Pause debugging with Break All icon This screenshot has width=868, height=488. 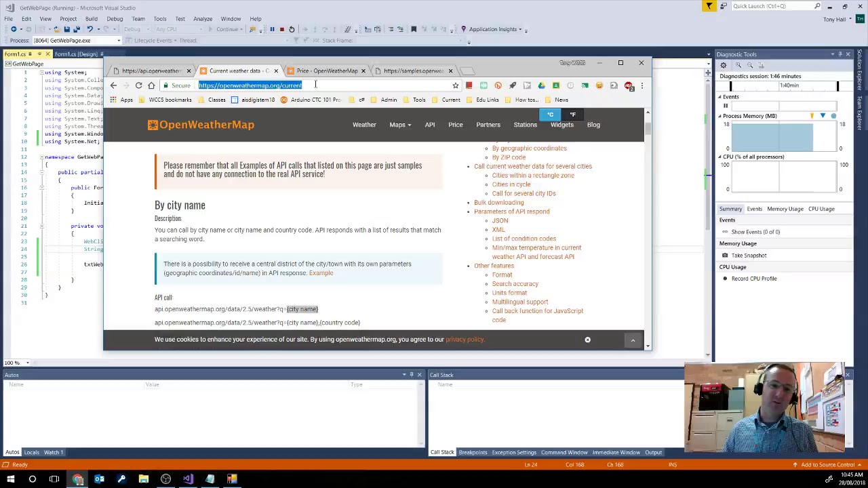coord(272,29)
